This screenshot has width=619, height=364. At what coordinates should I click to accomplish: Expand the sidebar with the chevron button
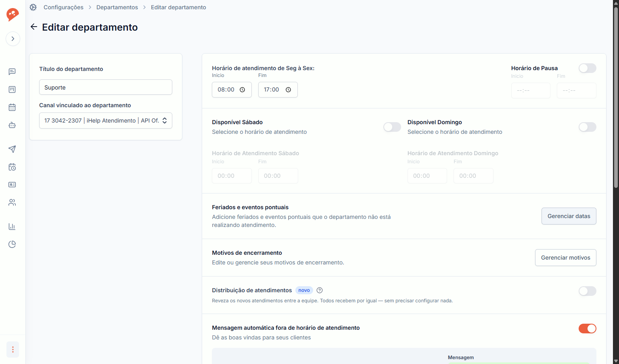click(x=13, y=39)
